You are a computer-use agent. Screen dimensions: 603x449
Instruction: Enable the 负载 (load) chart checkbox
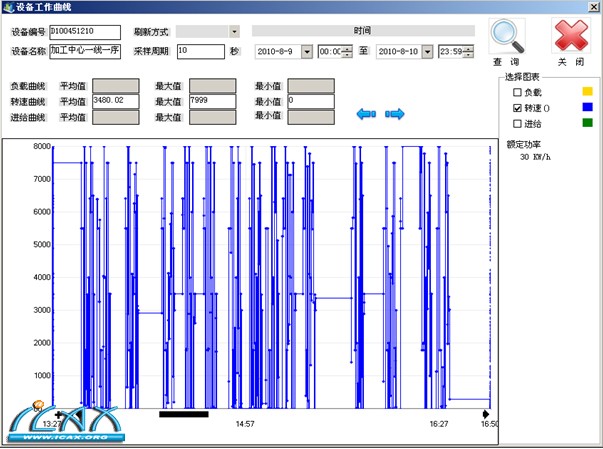coord(517,92)
